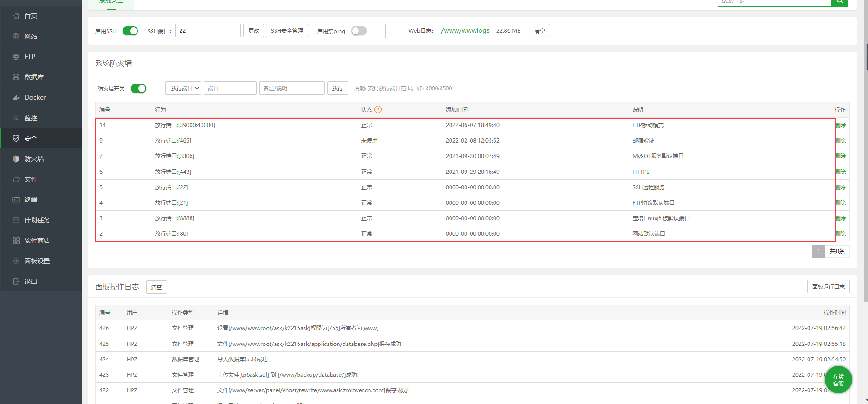Open 面板设置 menu item
This screenshot has height=404, width=868.
[x=37, y=261]
